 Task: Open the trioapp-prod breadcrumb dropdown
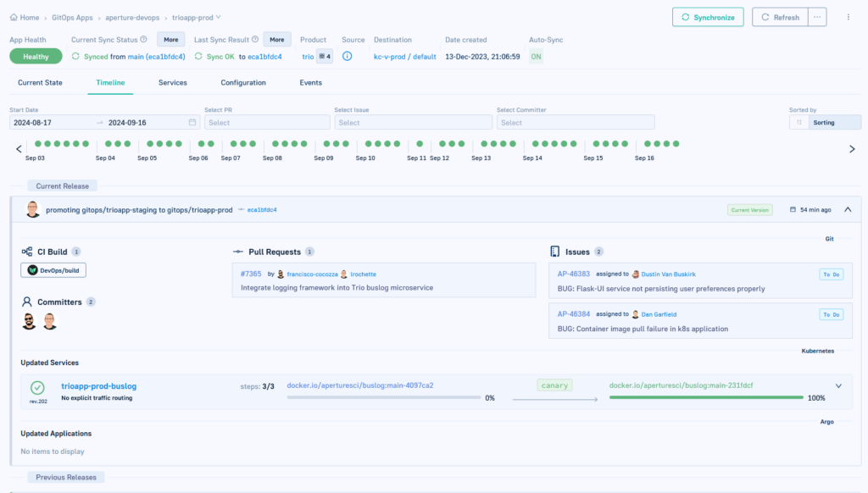220,17
